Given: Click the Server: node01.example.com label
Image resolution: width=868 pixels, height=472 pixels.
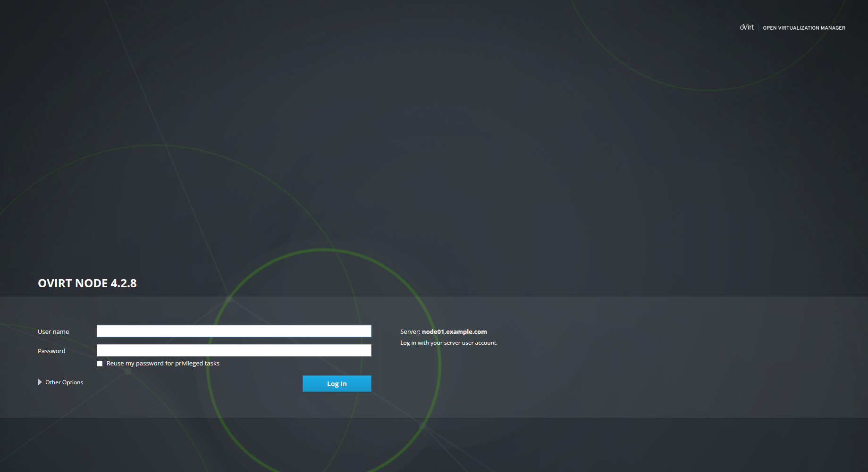Looking at the screenshot, I should pos(443,331).
